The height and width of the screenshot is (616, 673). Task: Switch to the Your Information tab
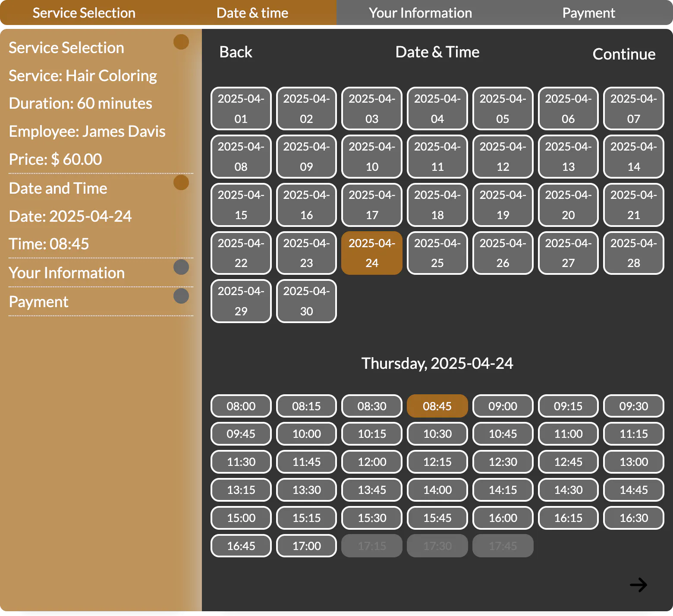pos(421,13)
